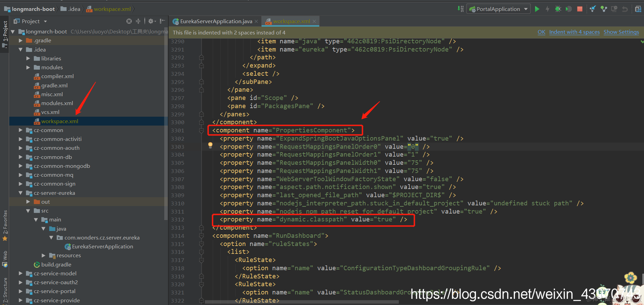This screenshot has width=644, height=305.
Task: Toggle fold marker at line 3300
Action: click(x=201, y=122)
